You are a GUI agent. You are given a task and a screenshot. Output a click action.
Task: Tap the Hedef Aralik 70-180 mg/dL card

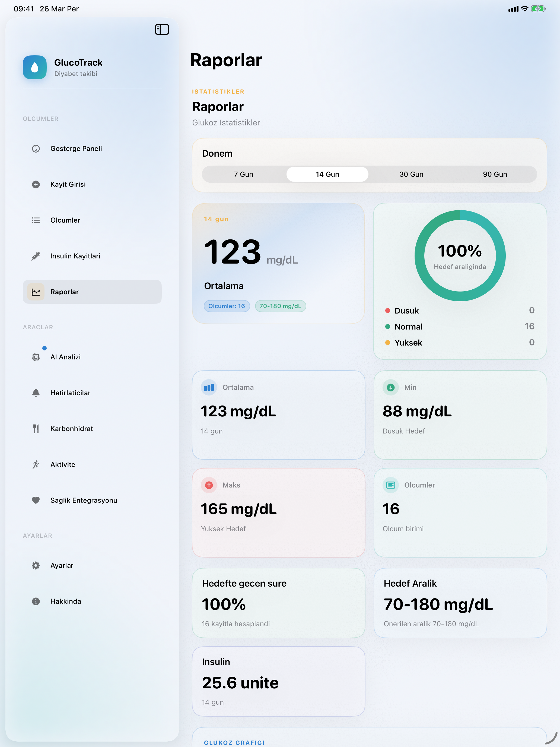(x=460, y=603)
